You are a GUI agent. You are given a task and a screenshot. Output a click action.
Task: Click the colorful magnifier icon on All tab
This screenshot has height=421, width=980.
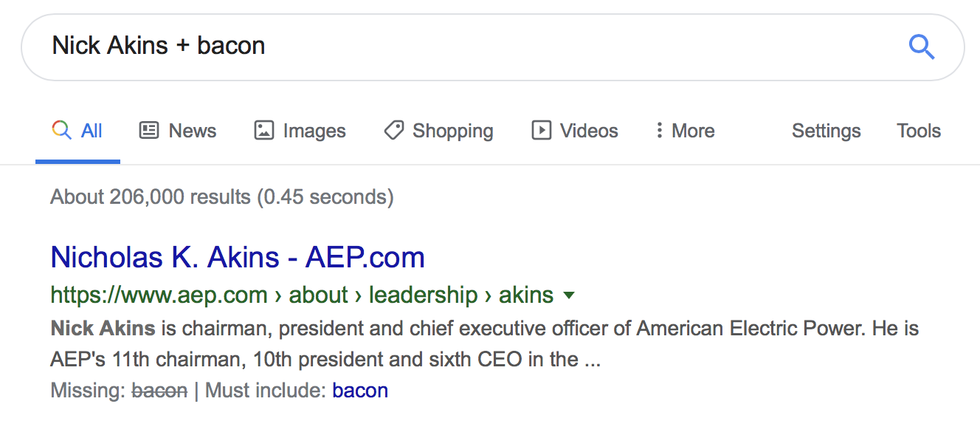(62, 131)
